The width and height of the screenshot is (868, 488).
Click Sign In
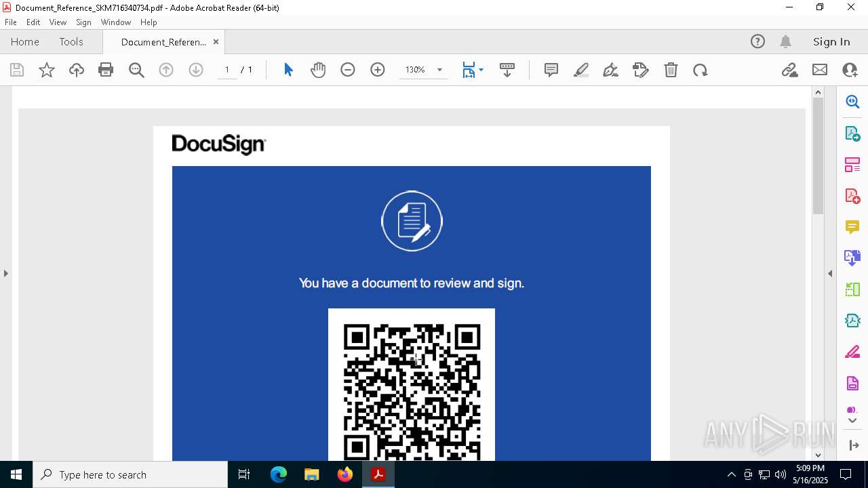point(831,41)
